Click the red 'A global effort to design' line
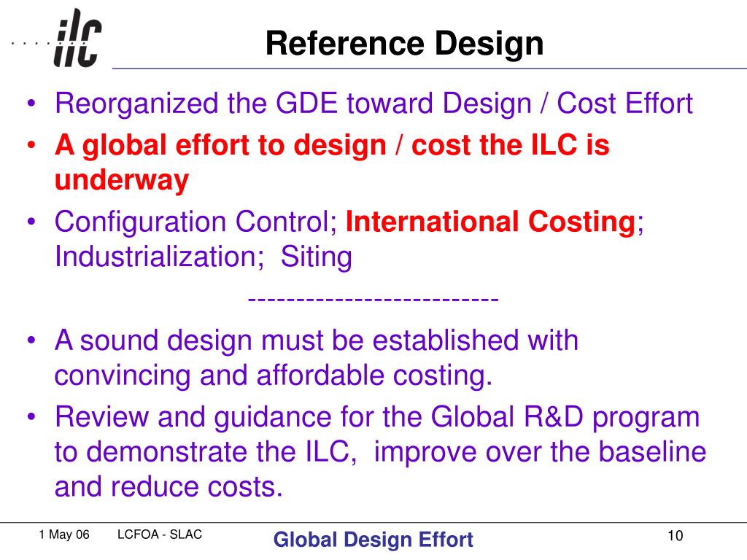 (332, 145)
